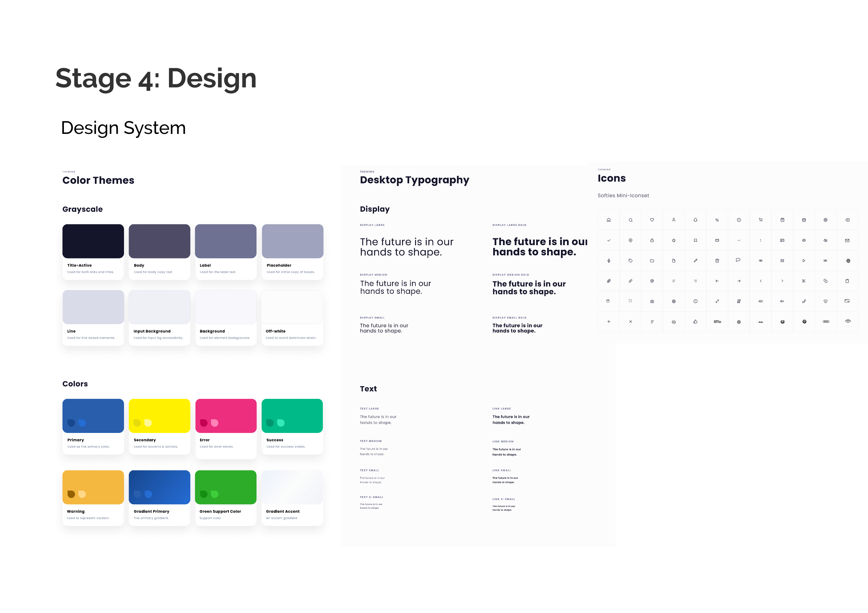
Task: Select the Primary blue color swatch
Action: coord(93,415)
